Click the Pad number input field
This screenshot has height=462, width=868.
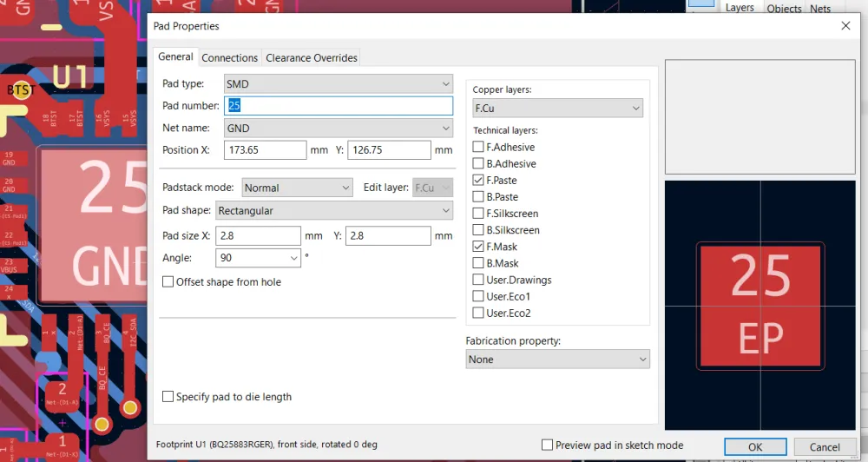(x=339, y=106)
